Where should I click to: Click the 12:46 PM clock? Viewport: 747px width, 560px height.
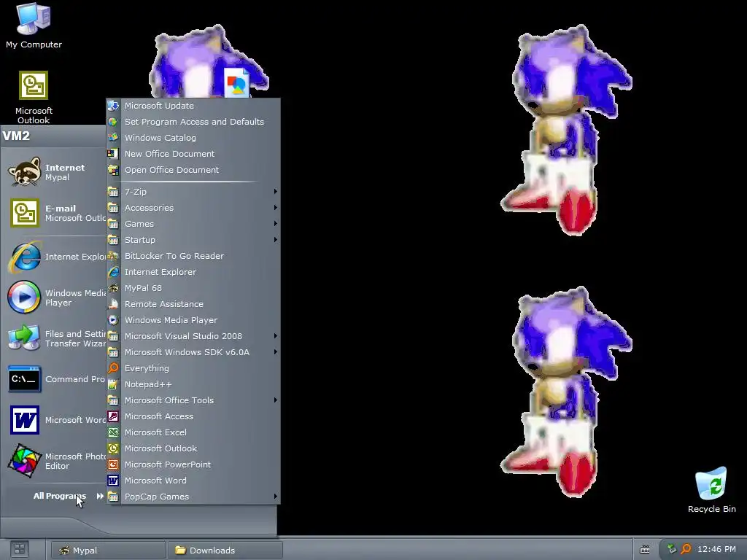coord(716,549)
